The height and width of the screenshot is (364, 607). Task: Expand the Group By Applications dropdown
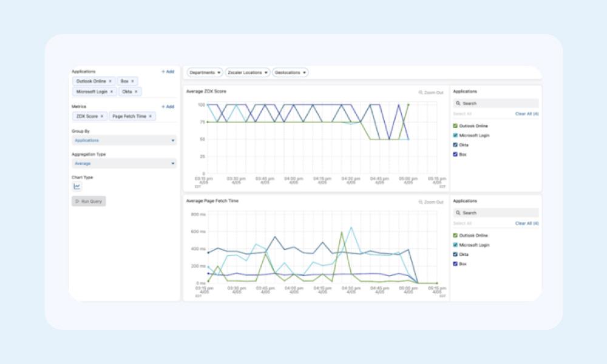coord(124,140)
